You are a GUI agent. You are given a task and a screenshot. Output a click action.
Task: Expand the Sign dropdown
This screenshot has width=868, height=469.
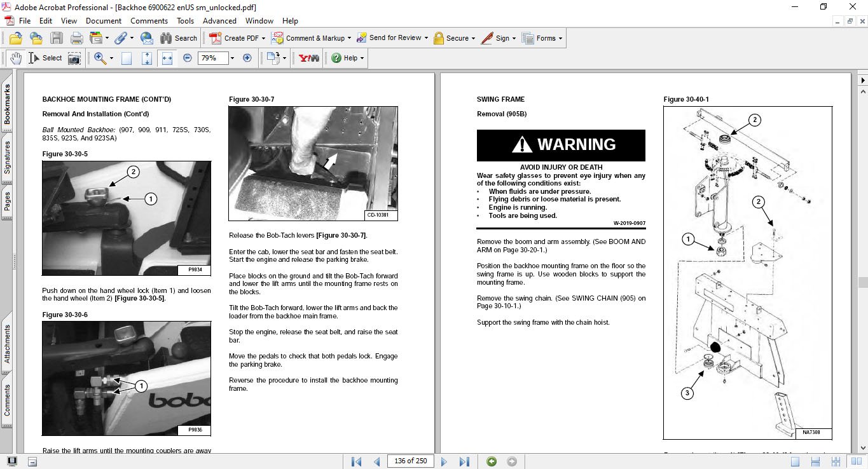click(x=514, y=38)
